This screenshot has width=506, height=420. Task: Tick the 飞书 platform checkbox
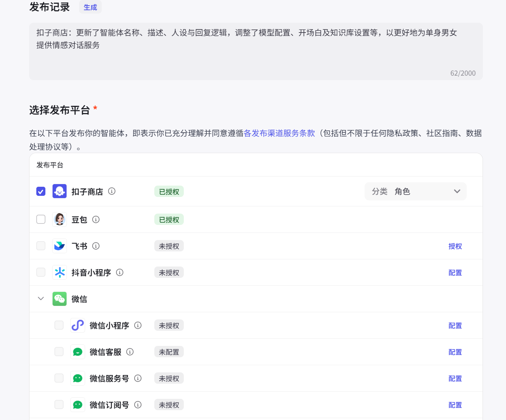pyautogui.click(x=41, y=246)
